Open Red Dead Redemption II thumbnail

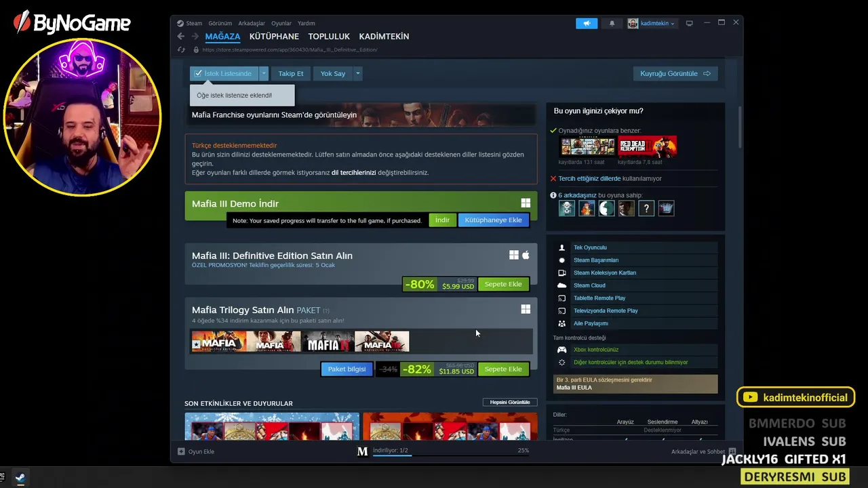[x=647, y=146]
